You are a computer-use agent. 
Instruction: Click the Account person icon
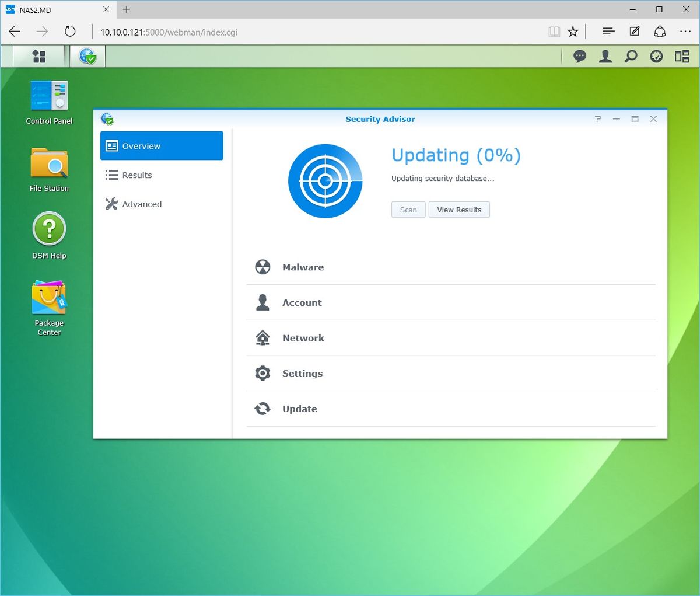tap(262, 302)
